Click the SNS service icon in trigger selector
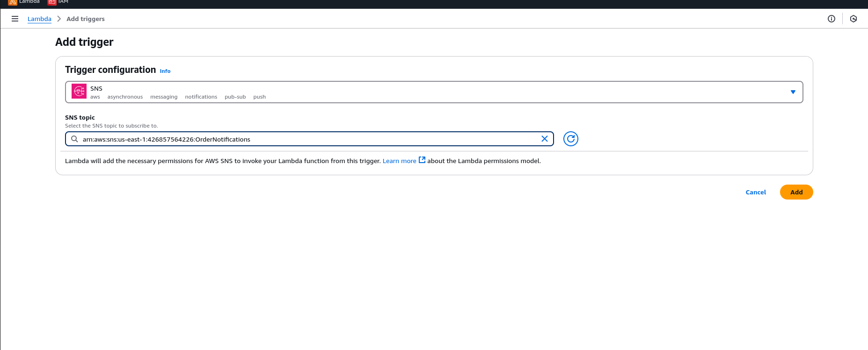Screen dimensions: 868x350 79,91
